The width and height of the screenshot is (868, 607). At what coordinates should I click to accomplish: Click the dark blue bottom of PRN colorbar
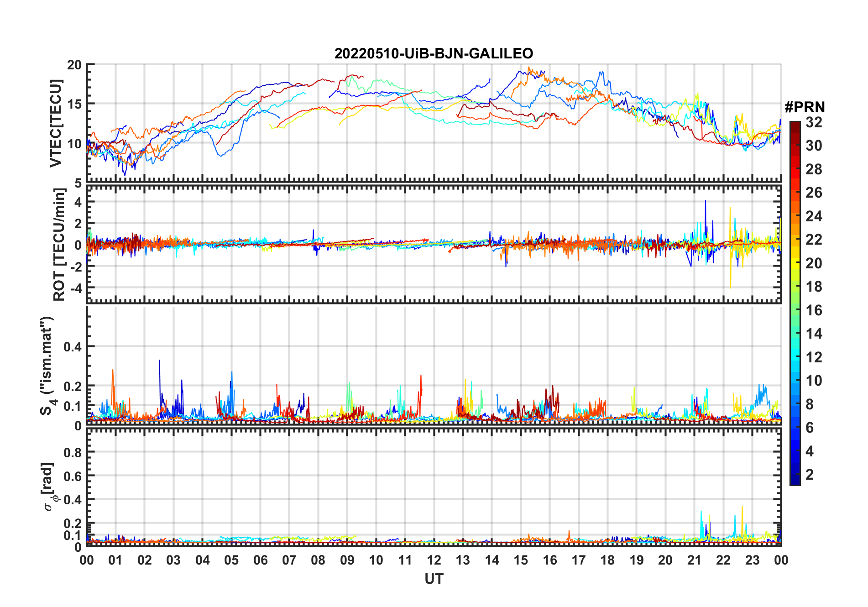point(795,479)
